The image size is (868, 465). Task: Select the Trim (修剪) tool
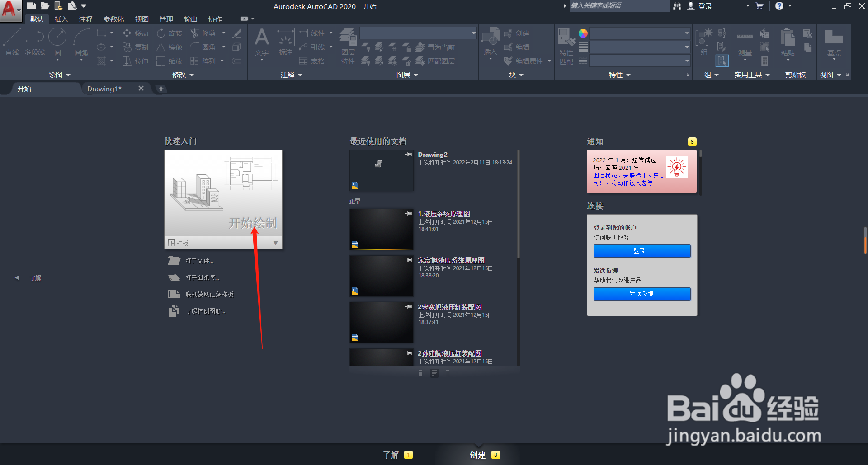[203, 33]
